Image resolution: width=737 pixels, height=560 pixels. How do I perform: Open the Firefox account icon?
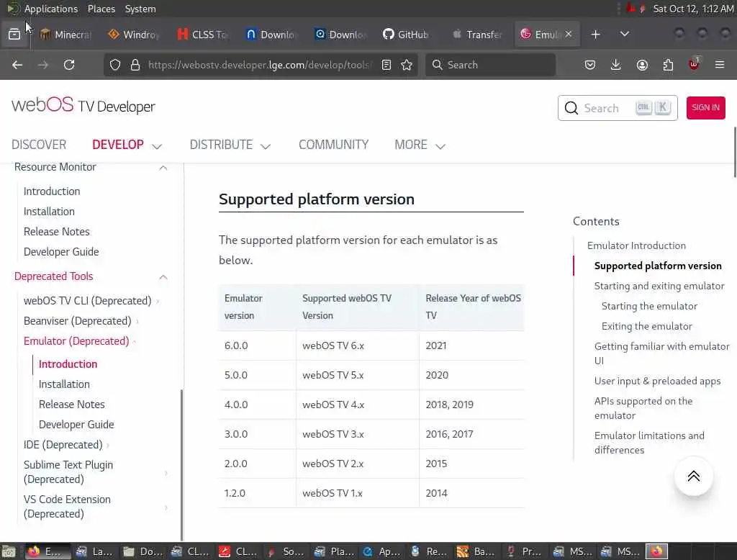642,65
